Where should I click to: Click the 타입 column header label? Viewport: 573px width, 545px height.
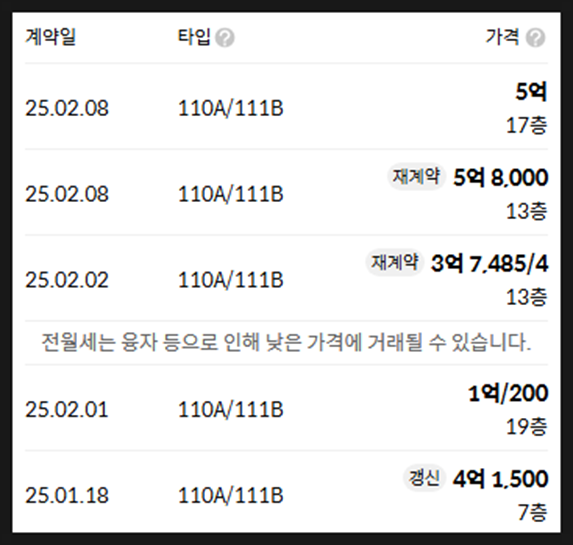click(194, 37)
